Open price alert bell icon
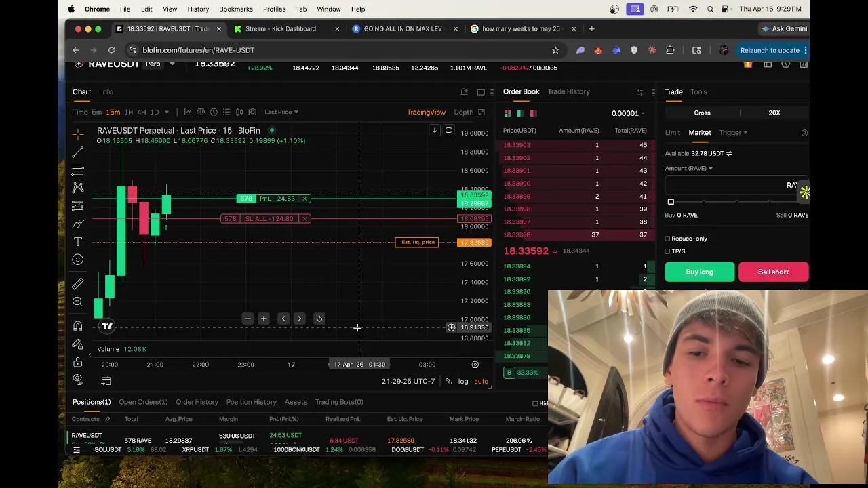868x488 pixels. pyautogui.click(x=464, y=92)
